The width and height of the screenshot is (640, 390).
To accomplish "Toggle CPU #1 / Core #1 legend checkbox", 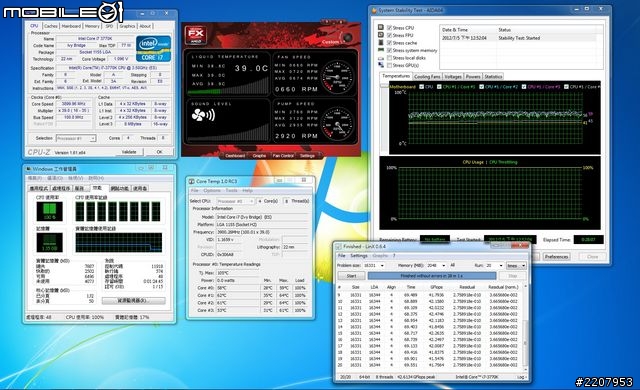I will tap(439, 86).
